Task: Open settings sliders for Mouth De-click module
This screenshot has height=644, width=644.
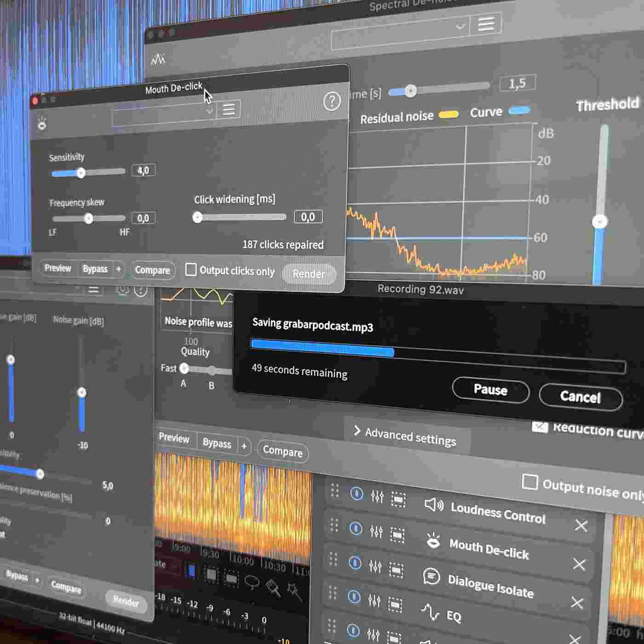Action: click(x=376, y=532)
